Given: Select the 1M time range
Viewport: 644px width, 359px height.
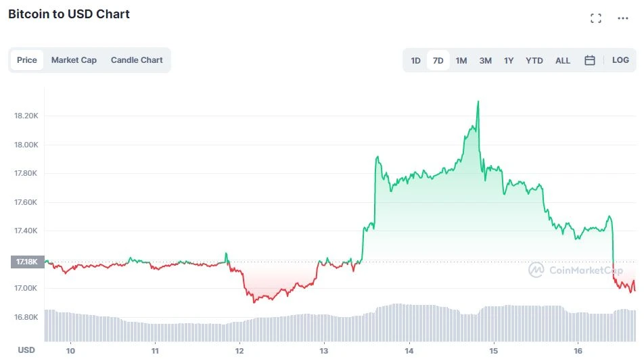Looking at the screenshot, I should coord(461,60).
